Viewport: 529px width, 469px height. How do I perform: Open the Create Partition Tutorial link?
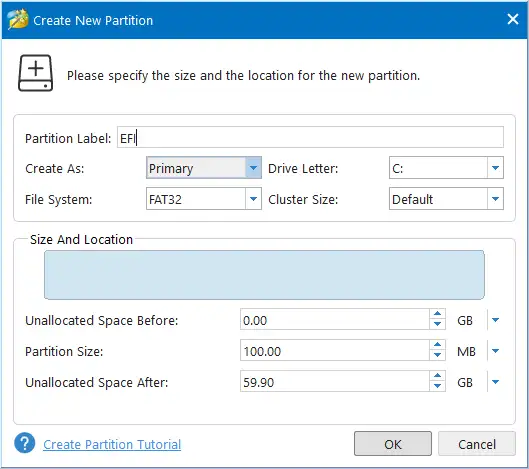(x=112, y=444)
